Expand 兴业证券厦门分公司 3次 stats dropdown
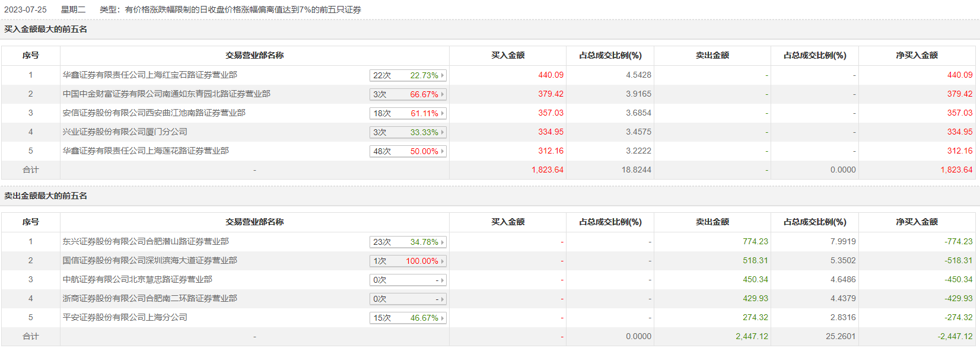Viewport: 980px width, 348px height. (408, 132)
